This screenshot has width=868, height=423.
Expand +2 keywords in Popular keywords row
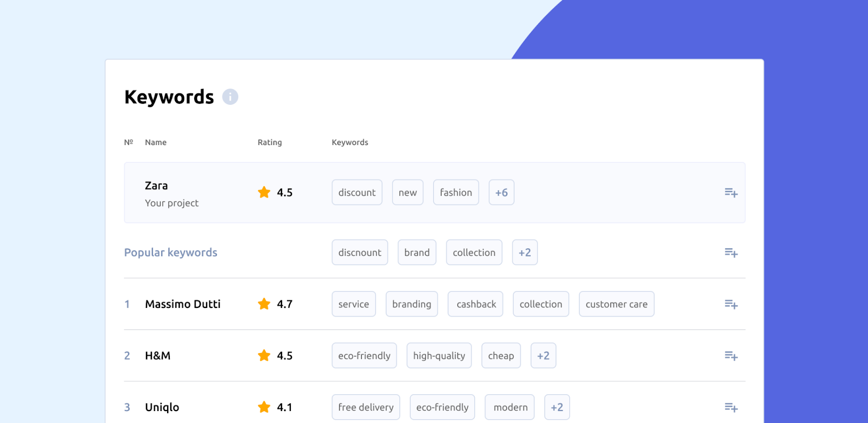pos(525,252)
